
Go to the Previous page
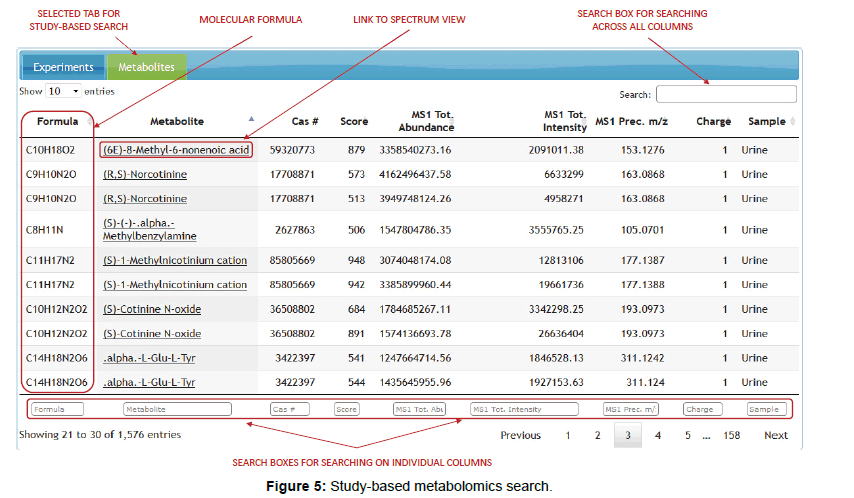(520, 435)
